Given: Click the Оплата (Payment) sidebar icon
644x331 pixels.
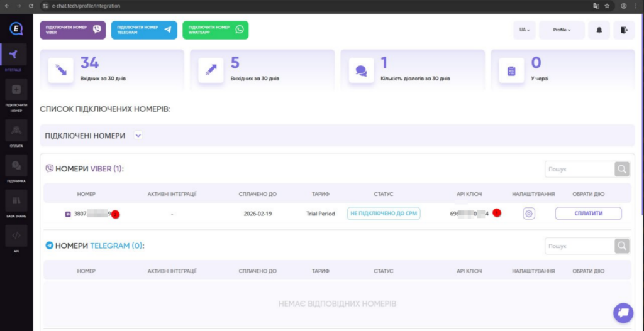Looking at the screenshot, I should click(16, 133).
